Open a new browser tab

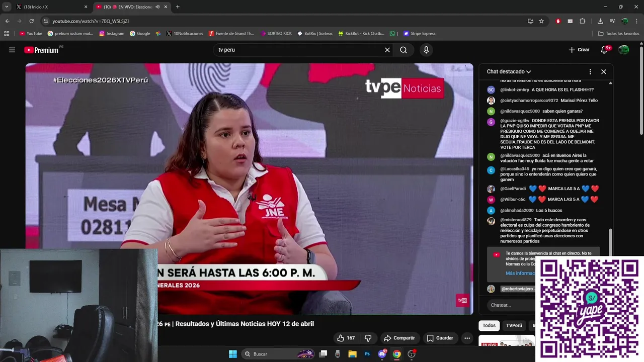point(178,7)
